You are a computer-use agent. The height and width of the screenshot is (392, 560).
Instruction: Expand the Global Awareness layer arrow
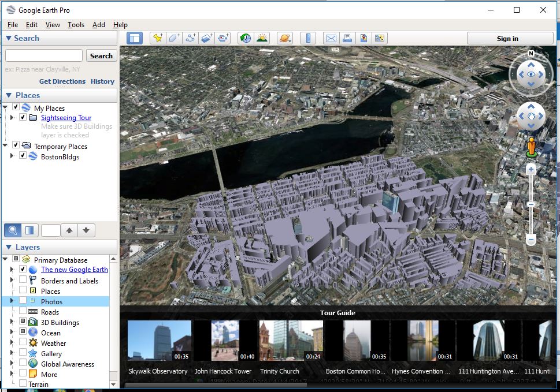12,363
